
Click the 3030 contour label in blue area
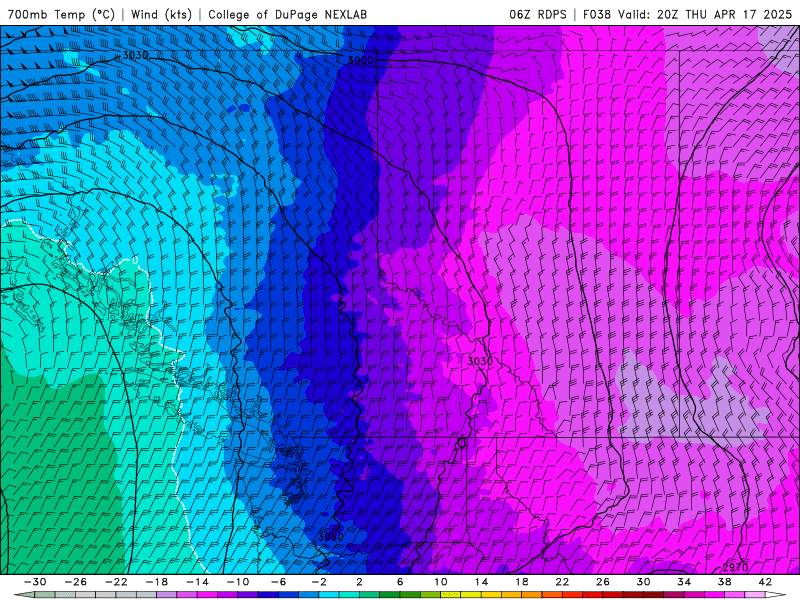pyautogui.click(x=135, y=55)
